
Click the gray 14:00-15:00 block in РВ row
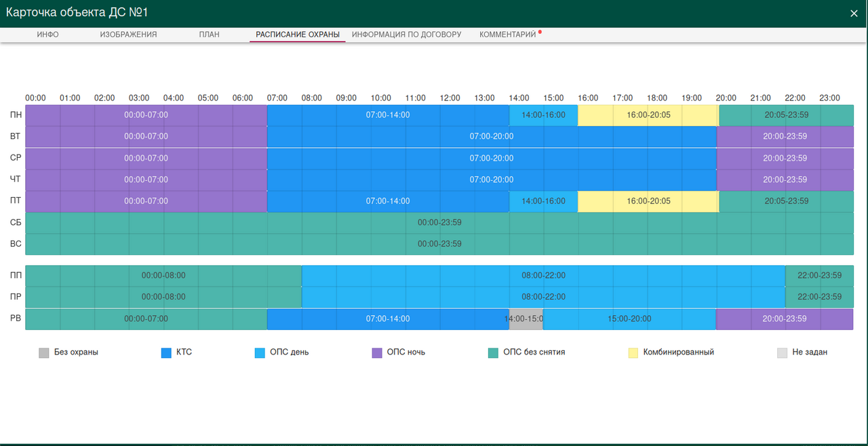[526, 319]
